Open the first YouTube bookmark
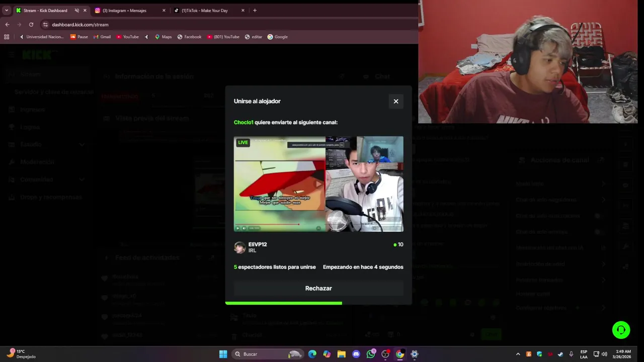This screenshot has width=644, height=362. click(127, 37)
